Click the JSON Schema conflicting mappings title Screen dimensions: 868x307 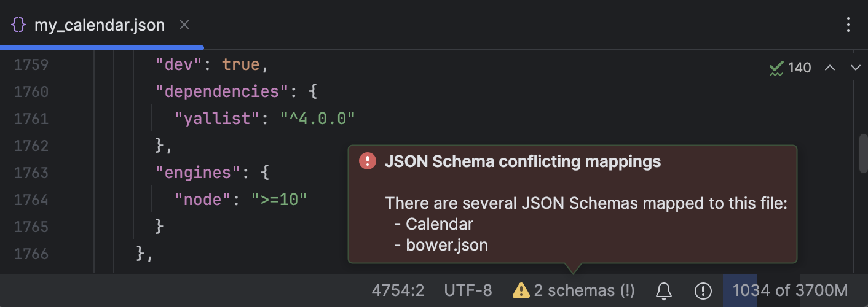(x=523, y=161)
